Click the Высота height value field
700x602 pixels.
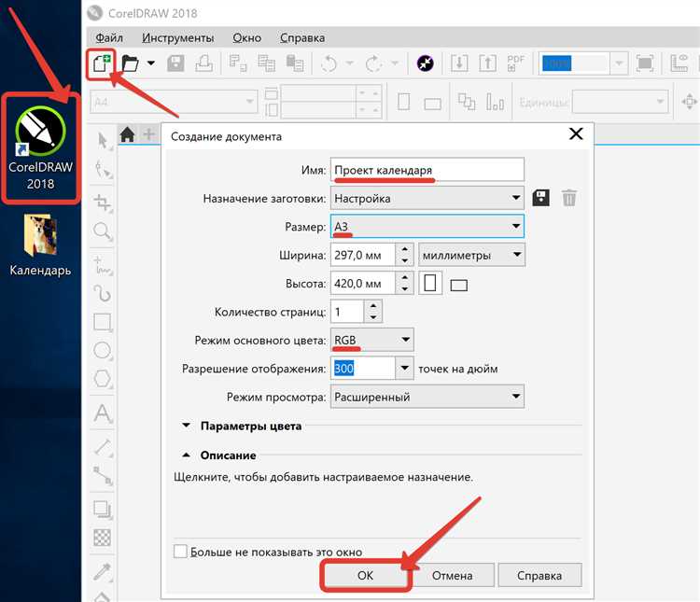click(363, 283)
